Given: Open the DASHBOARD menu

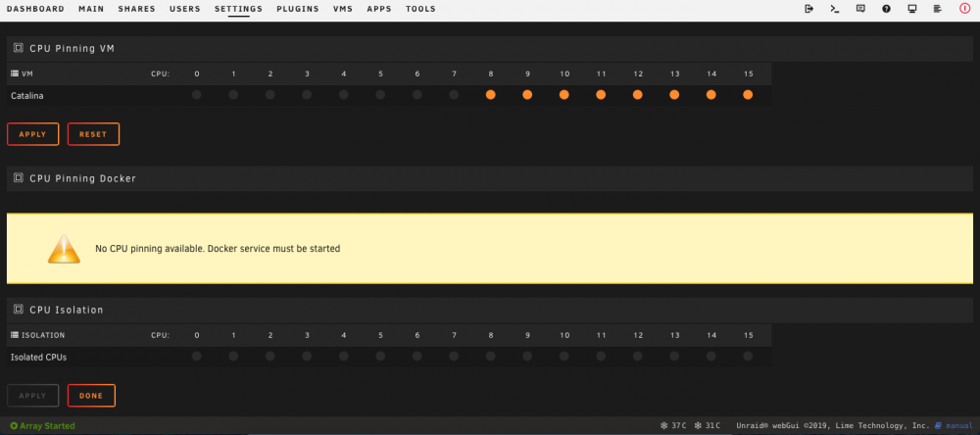Looking at the screenshot, I should point(35,9).
